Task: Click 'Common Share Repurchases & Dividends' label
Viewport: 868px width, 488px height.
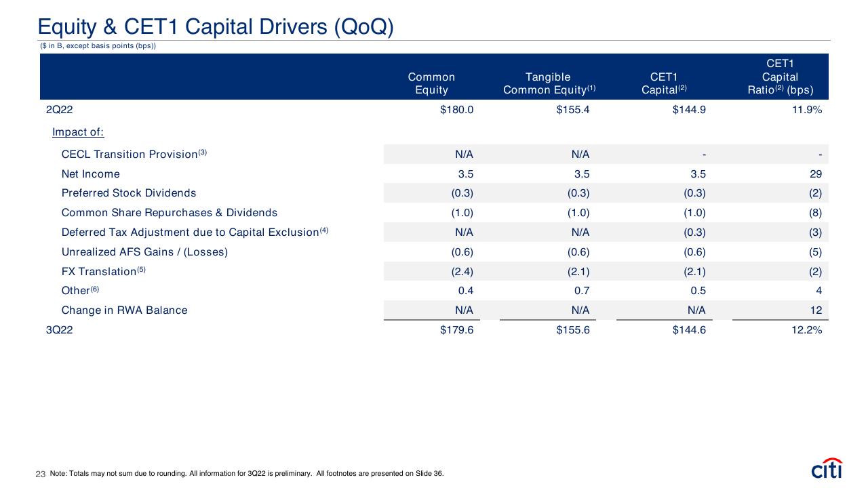Action: [x=170, y=213]
